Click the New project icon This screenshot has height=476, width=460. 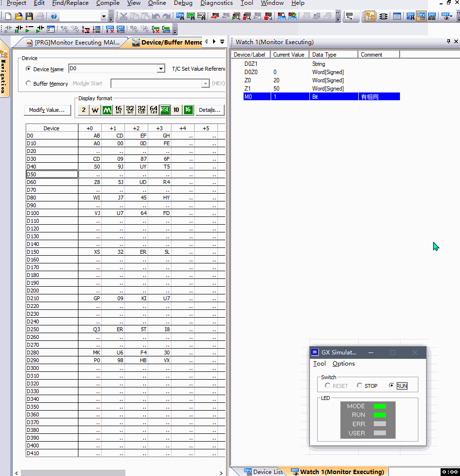(8, 16)
